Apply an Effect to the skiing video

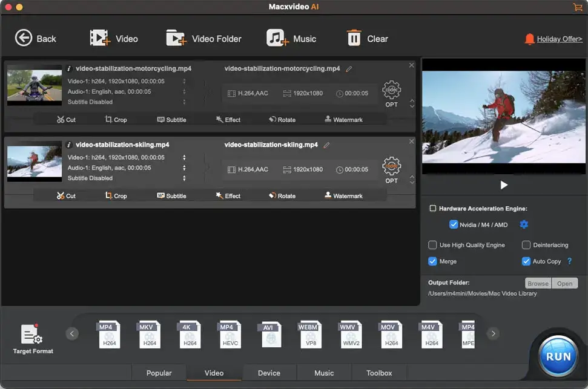click(228, 195)
